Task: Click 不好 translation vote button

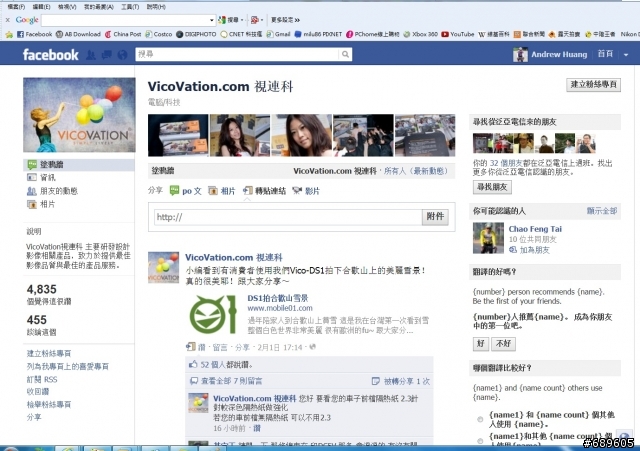Action: 503,343
